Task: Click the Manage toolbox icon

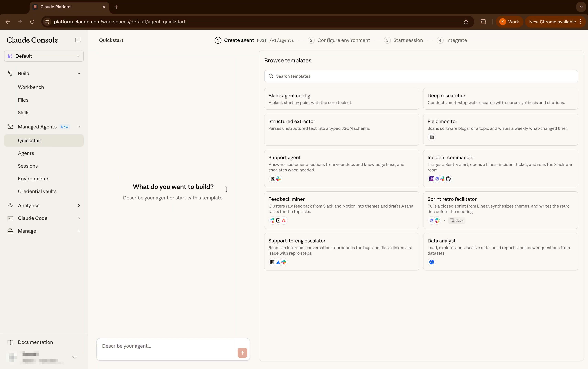Action: coord(10,231)
